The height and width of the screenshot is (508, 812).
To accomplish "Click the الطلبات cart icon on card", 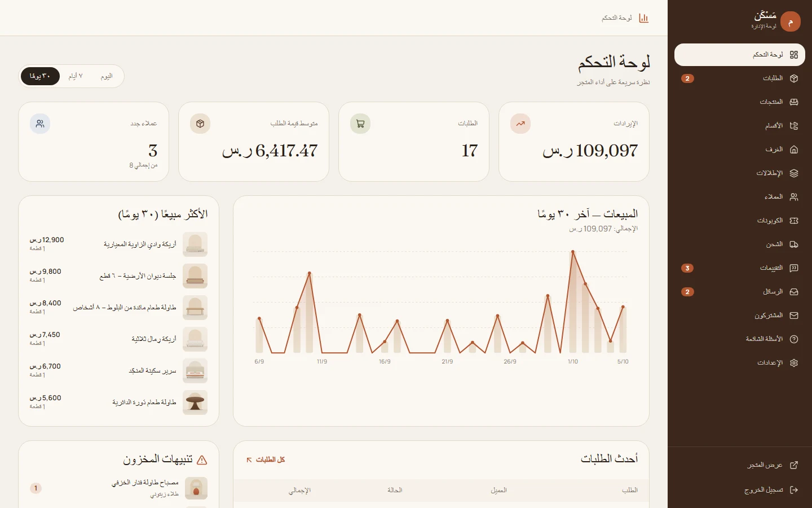I will (360, 124).
